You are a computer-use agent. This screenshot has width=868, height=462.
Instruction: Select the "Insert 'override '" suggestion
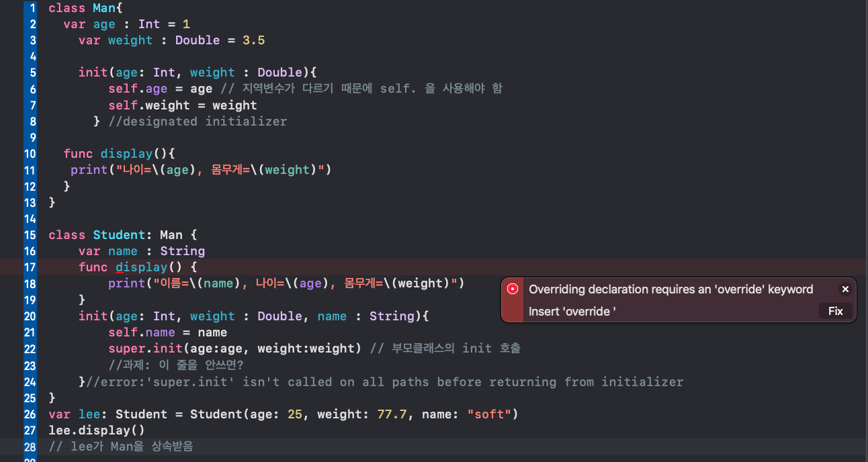572,311
